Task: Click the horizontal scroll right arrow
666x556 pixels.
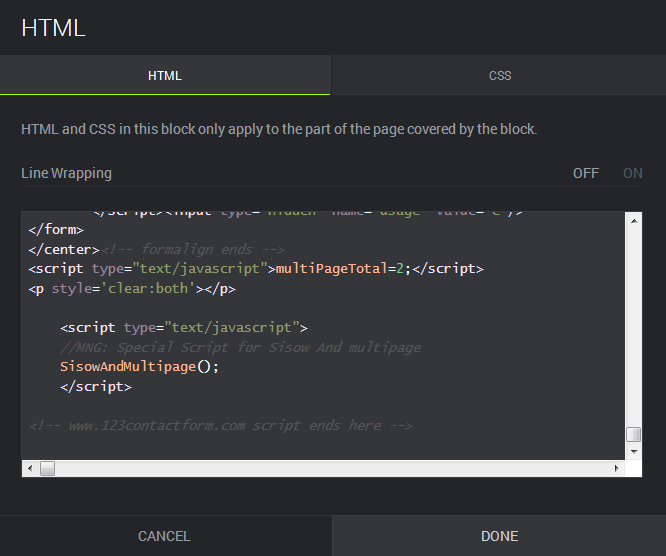Action: pos(616,469)
